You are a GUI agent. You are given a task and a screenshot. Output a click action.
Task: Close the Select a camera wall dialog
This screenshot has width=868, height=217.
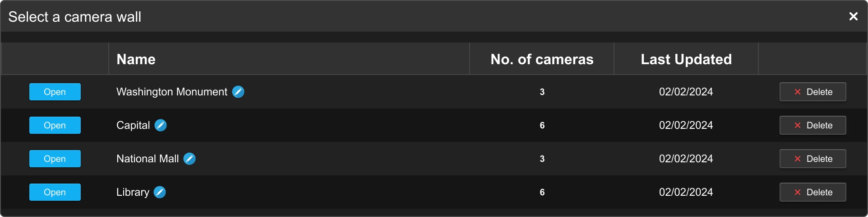[853, 17]
